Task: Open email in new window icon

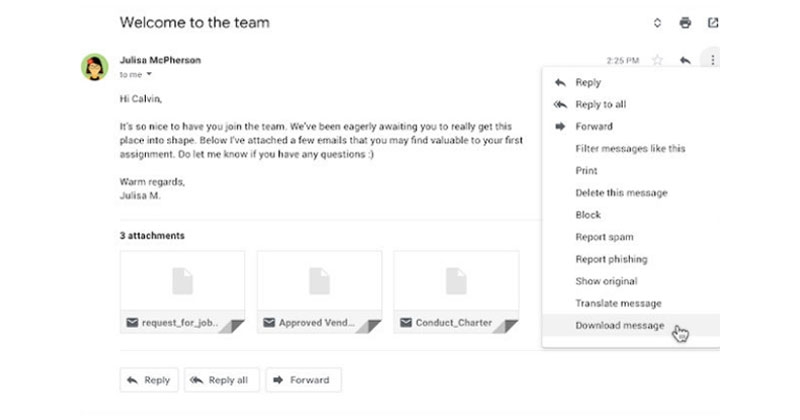Action: [713, 23]
